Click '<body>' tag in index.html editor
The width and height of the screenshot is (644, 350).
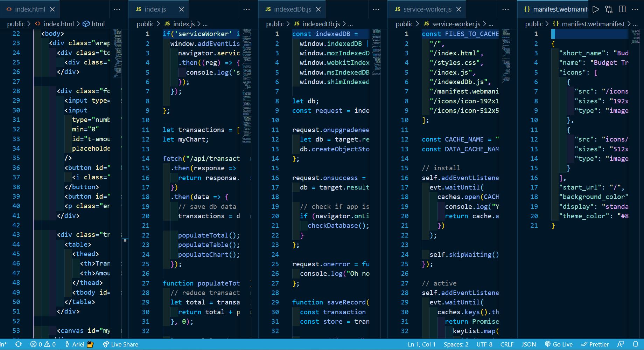pos(53,34)
